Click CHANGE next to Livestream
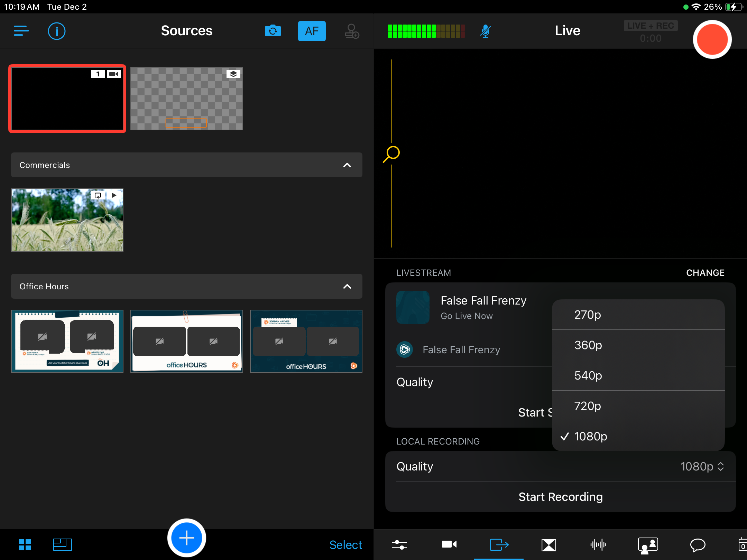 [705, 273]
